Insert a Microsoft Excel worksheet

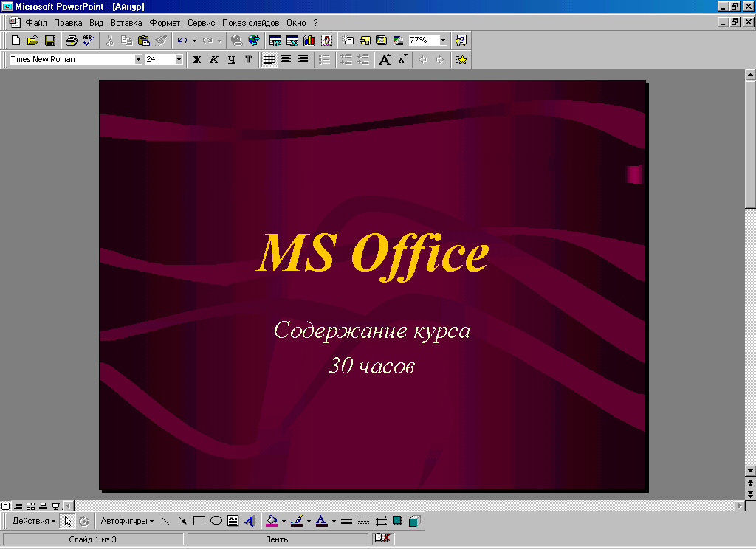point(292,41)
